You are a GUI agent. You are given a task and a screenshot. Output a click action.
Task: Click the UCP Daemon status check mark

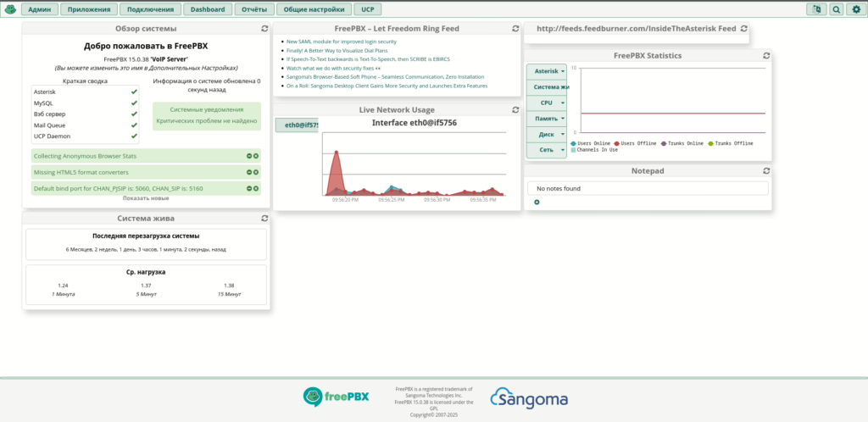click(x=133, y=136)
